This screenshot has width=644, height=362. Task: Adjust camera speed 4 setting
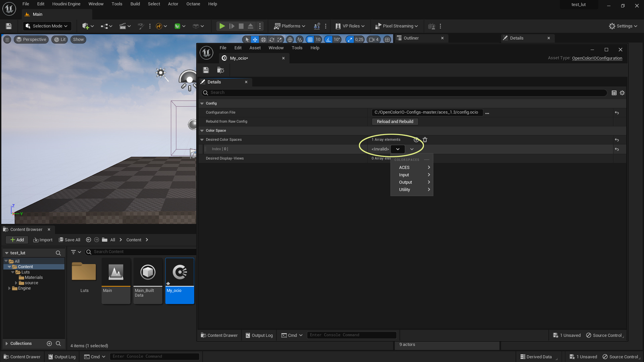click(x=374, y=40)
